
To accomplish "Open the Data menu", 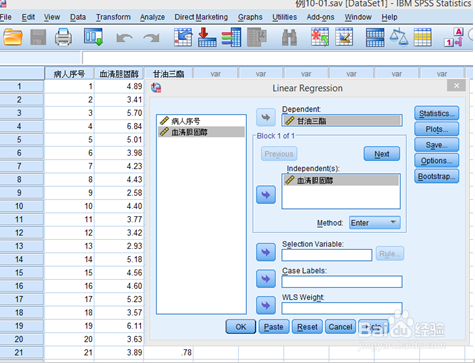I will pos(78,17).
